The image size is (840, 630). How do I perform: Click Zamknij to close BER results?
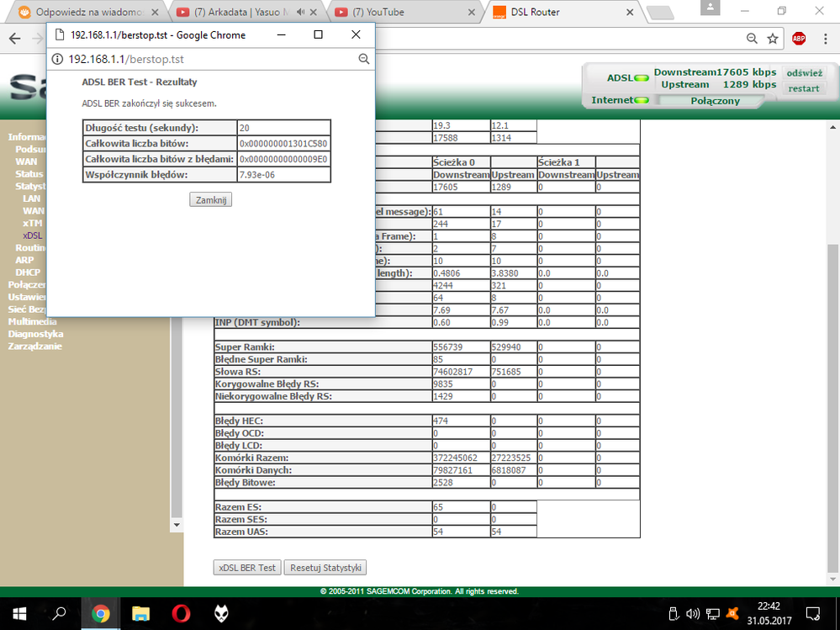pyautogui.click(x=210, y=200)
